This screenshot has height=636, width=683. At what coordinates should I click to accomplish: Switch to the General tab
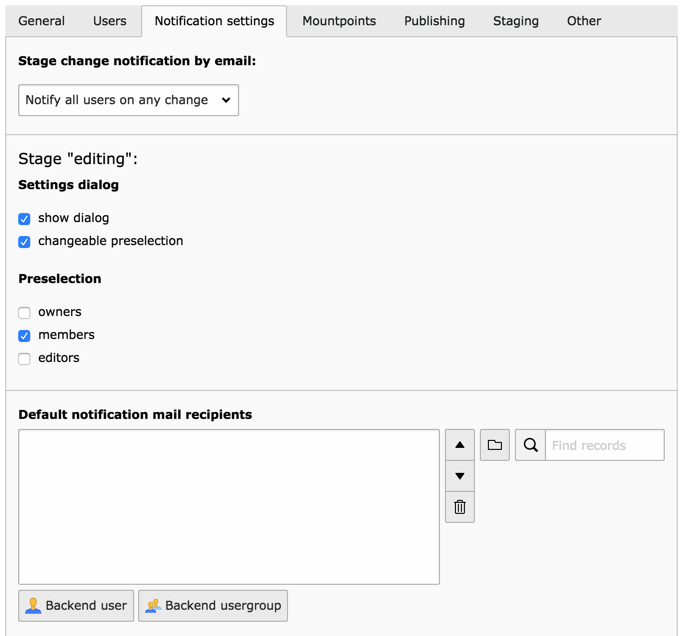pyautogui.click(x=42, y=21)
